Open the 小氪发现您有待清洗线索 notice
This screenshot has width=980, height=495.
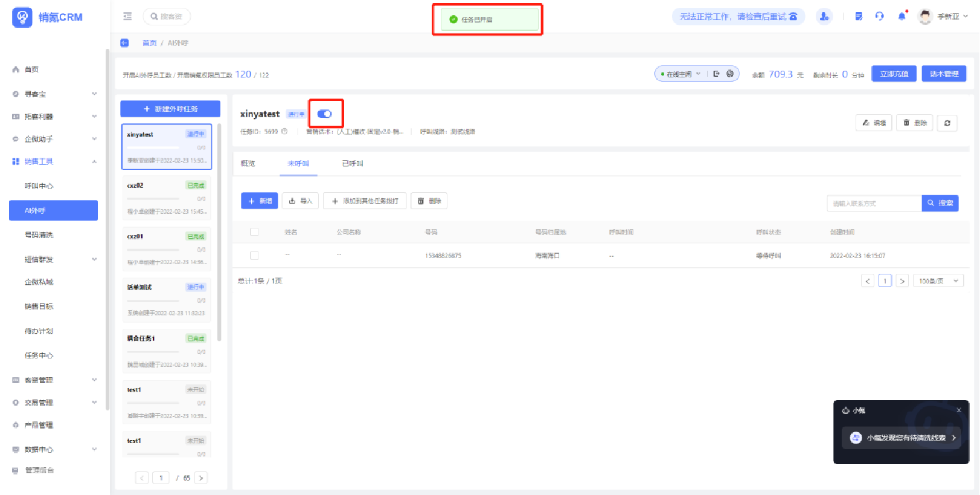click(903, 438)
